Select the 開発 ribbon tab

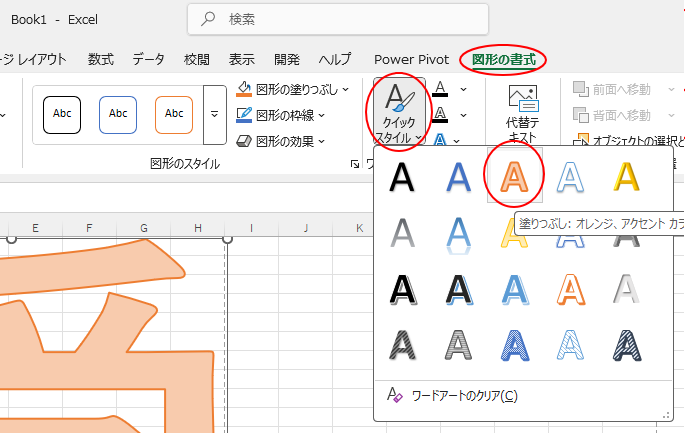click(x=287, y=59)
